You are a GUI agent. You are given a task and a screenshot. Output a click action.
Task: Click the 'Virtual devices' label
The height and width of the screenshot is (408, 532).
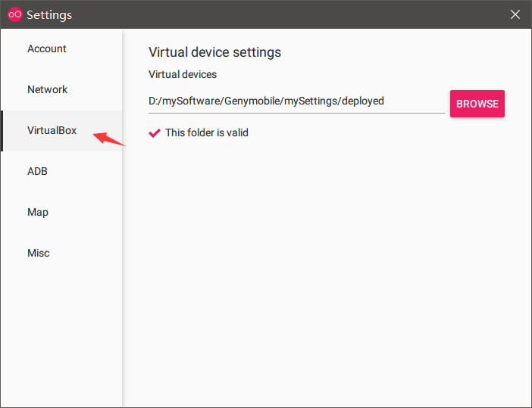tap(183, 74)
